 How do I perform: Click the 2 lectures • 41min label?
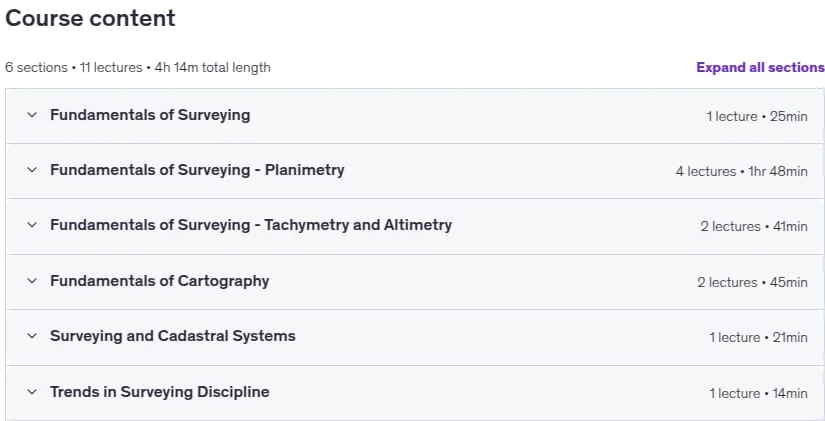(x=753, y=226)
